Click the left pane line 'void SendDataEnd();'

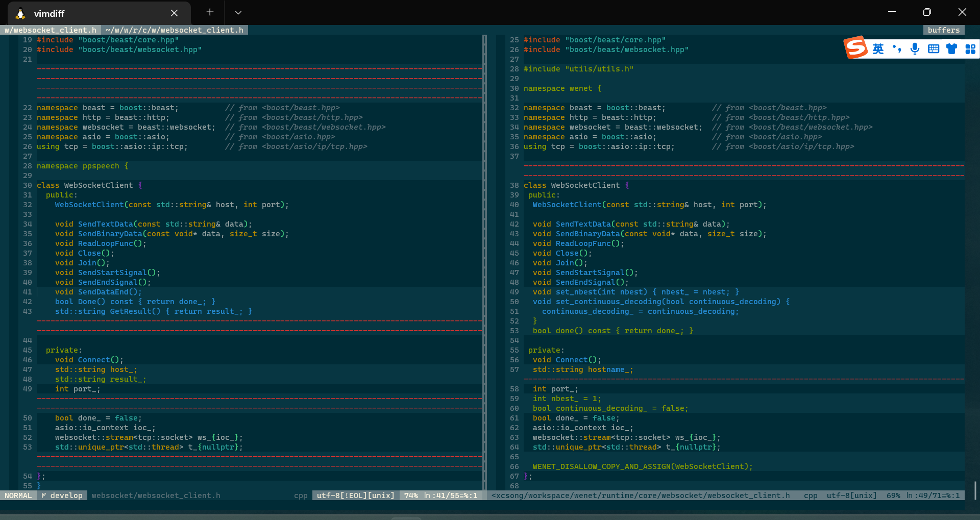[x=99, y=292]
